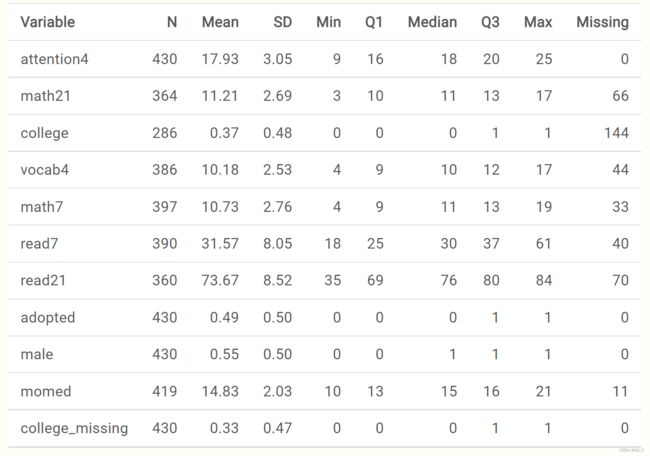Select the 73.67 mean value for read21

tap(220, 280)
